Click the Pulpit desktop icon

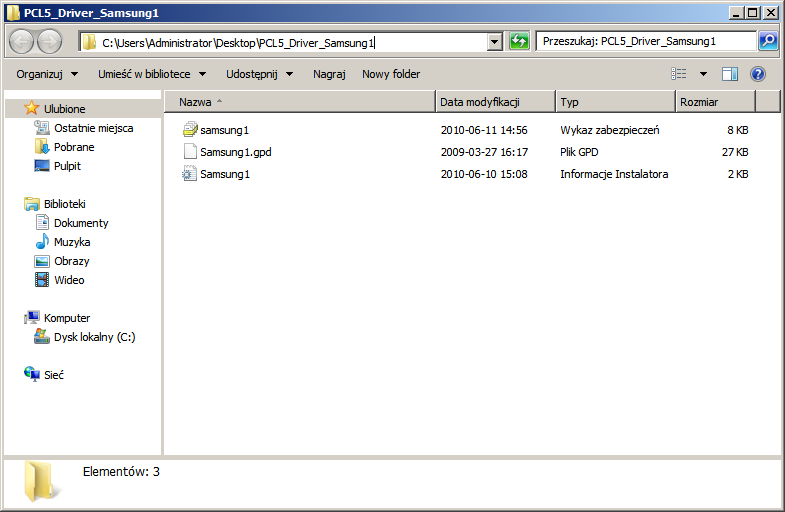[42, 166]
